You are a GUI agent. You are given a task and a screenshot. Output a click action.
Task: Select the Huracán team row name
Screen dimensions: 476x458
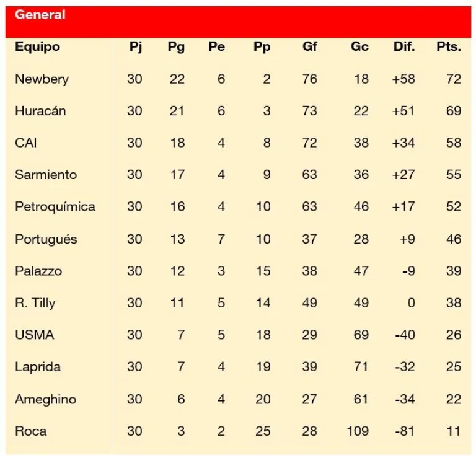(40, 111)
